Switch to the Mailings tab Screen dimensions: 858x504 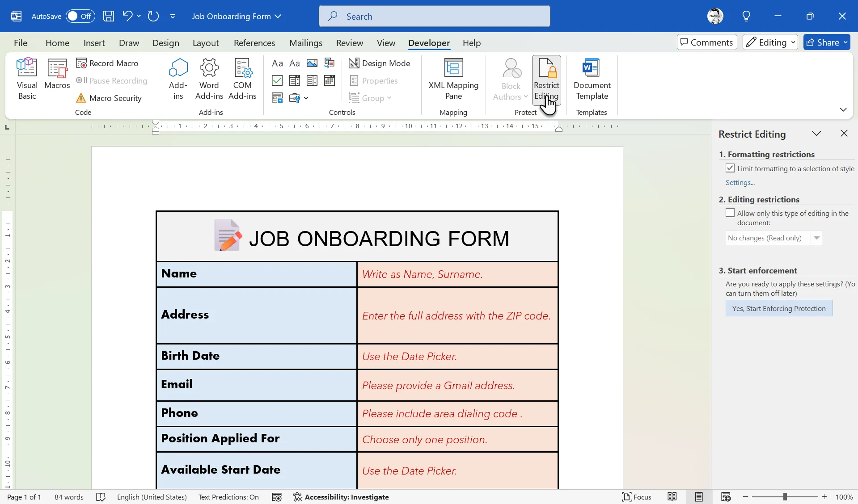(306, 42)
